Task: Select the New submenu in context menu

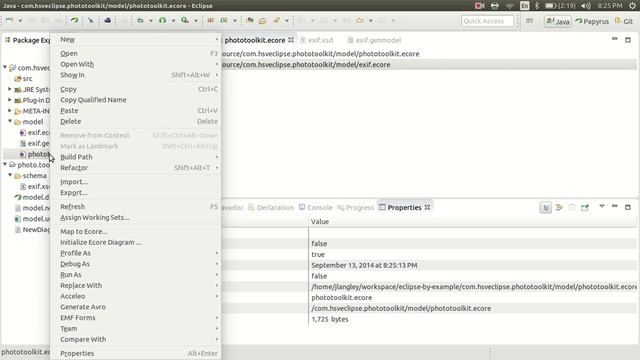Action: click(x=136, y=40)
